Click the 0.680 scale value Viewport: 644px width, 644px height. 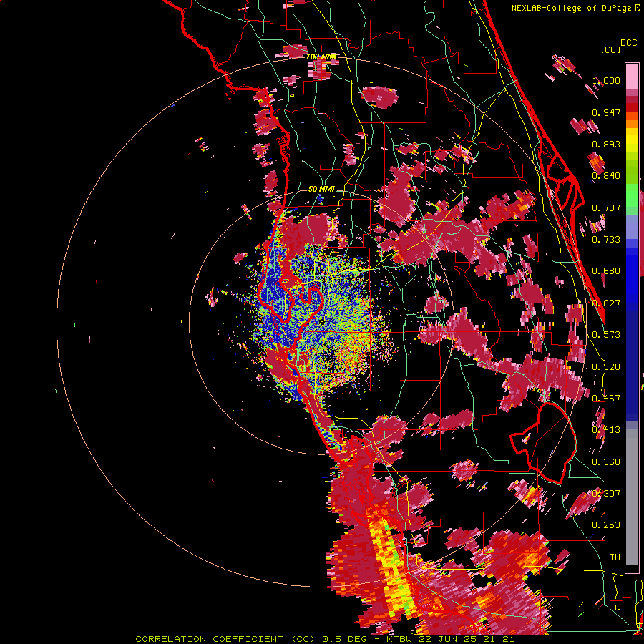pos(606,270)
